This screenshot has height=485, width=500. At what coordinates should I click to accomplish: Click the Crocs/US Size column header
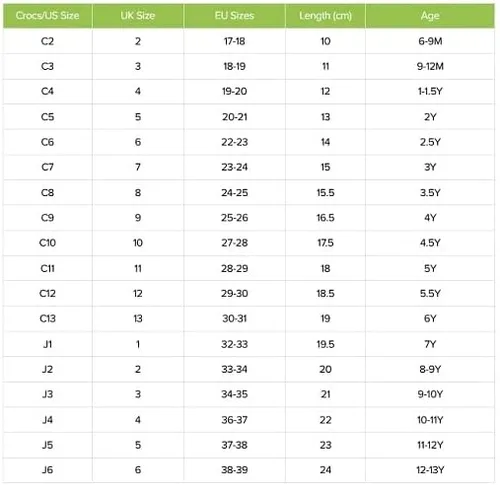click(47, 16)
